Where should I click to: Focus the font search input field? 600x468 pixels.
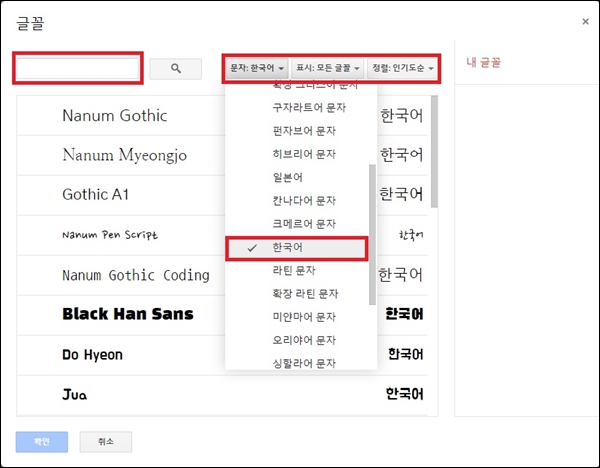click(x=78, y=68)
